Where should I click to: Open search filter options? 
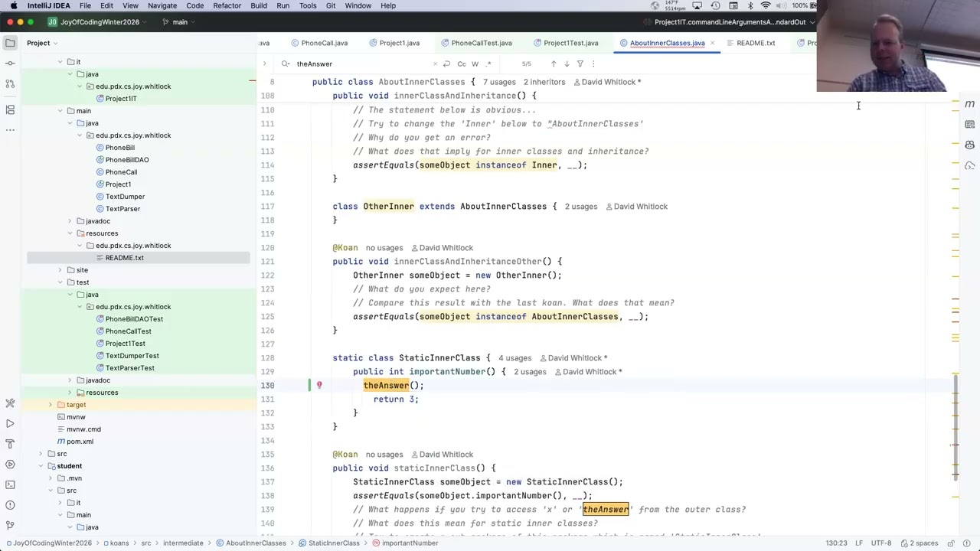580,64
